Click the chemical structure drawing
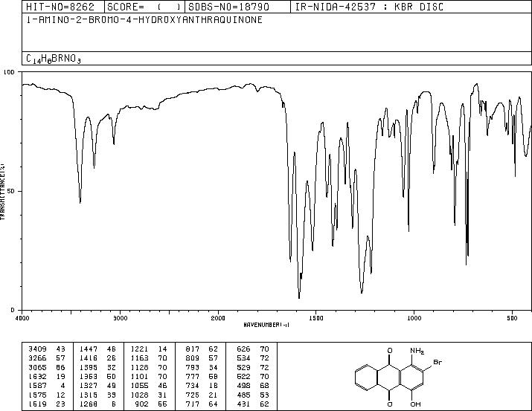The image size is (532, 411). (x=399, y=377)
